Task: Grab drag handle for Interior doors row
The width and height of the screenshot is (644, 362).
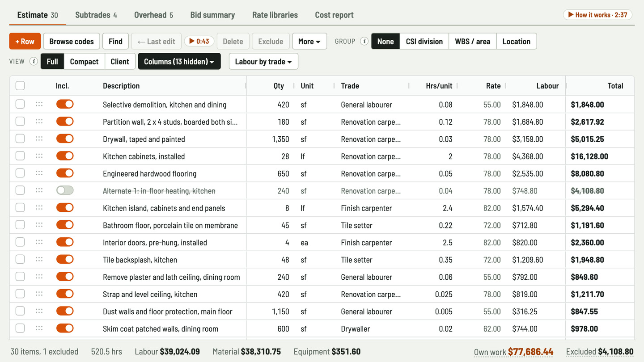Action: 39,242
